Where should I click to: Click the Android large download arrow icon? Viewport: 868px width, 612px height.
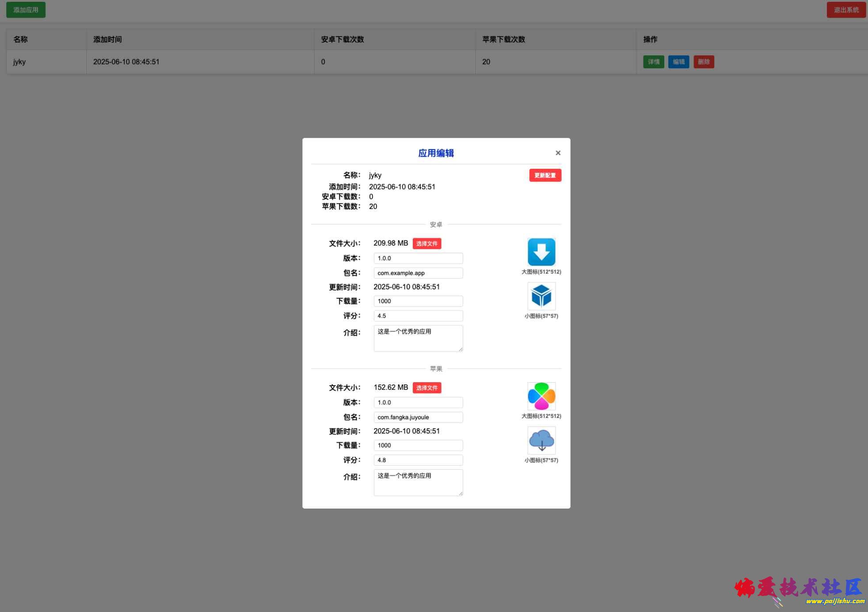coord(541,252)
